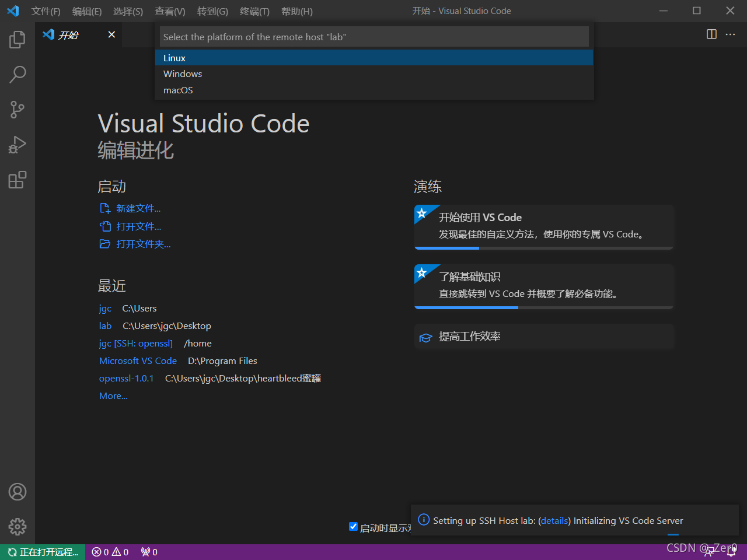This screenshot has height=560, width=747.
Task: Select macOS as remote platform
Action: click(x=374, y=90)
